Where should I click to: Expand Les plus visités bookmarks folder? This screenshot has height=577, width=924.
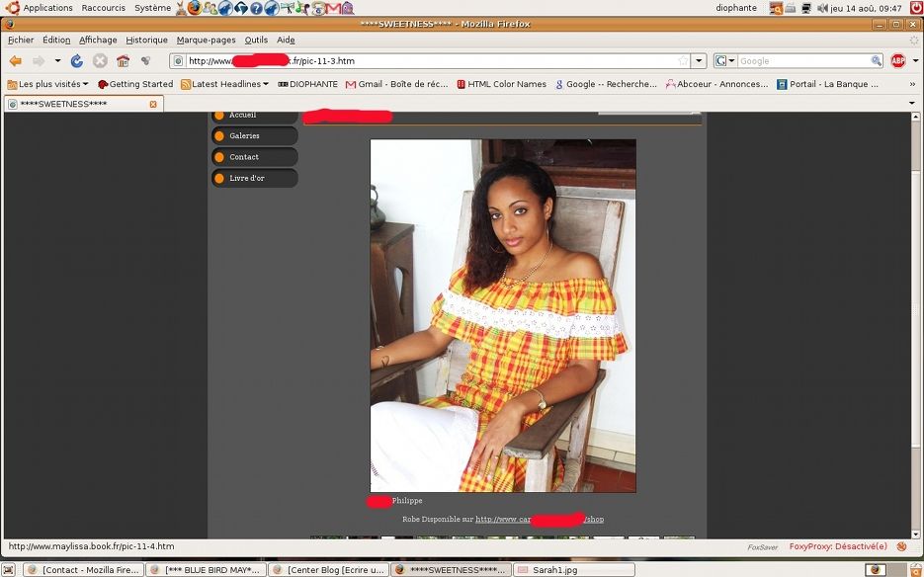[x=47, y=84]
